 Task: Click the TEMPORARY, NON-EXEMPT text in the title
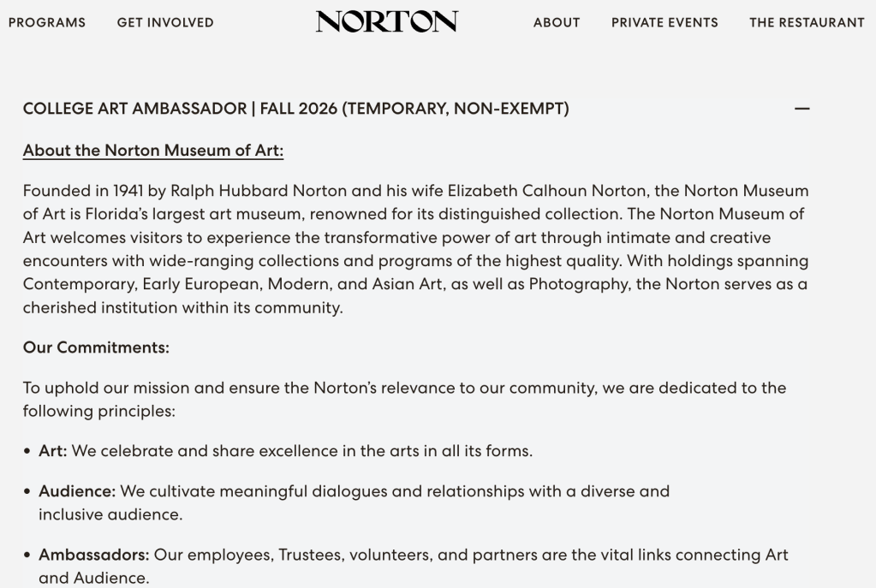point(456,109)
